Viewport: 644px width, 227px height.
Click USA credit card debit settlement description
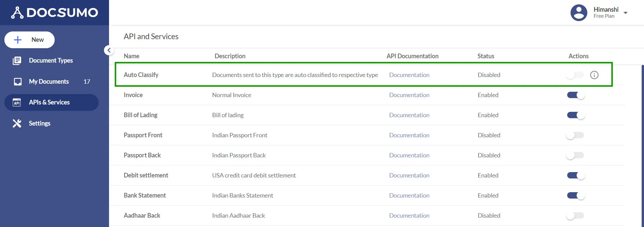pos(254,175)
